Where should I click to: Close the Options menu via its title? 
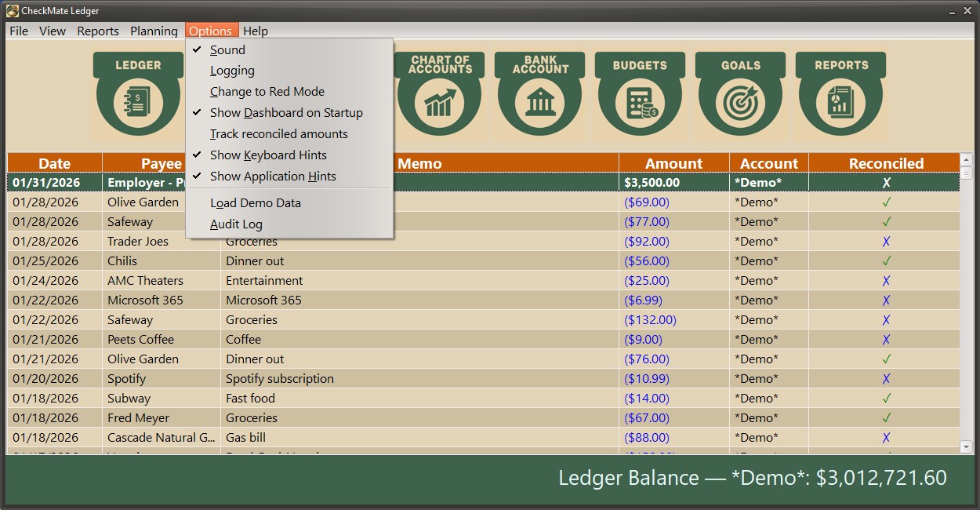[x=211, y=31]
